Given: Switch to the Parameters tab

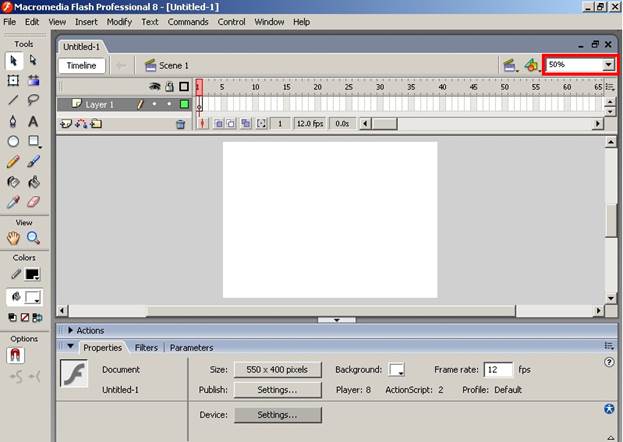Looking at the screenshot, I should pos(192,348).
